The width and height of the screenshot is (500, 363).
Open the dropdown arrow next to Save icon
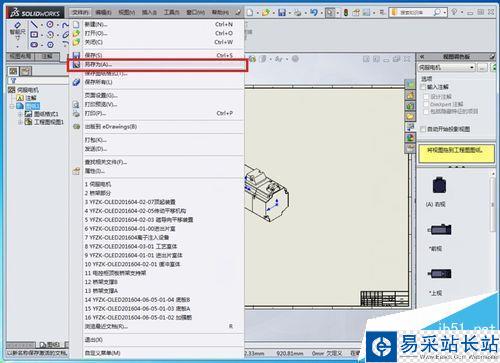pyautogui.click(x=289, y=13)
